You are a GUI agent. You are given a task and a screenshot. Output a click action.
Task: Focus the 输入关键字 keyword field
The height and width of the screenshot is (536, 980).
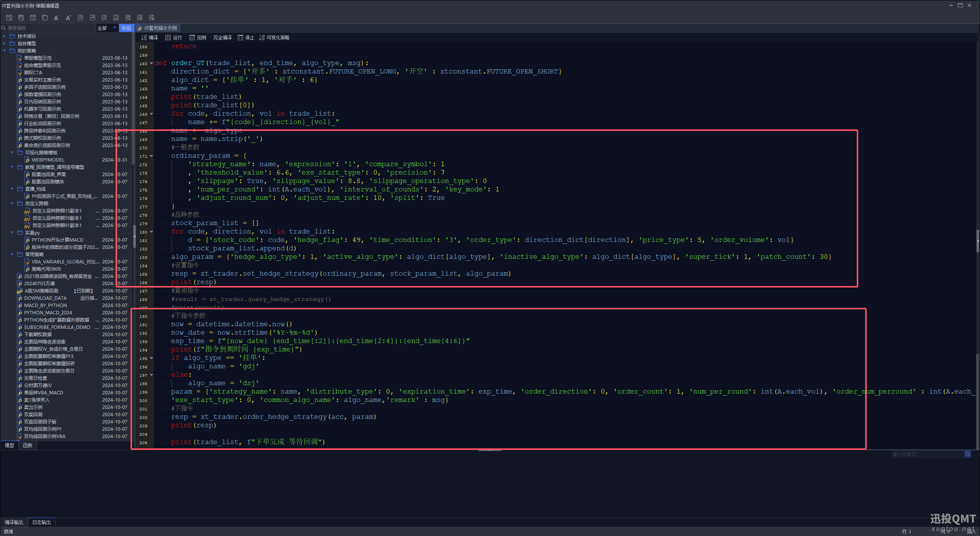[x=928, y=454]
